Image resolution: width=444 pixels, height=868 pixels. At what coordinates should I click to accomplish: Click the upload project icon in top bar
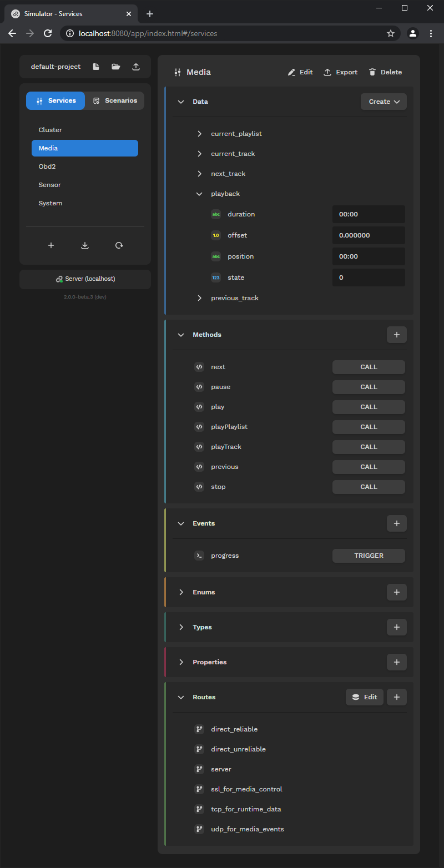136,66
